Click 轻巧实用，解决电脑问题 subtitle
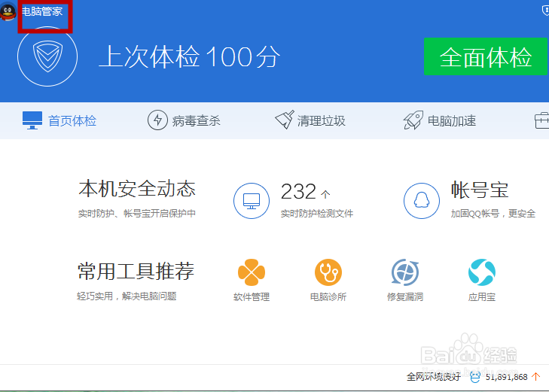 tap(127, 296)
